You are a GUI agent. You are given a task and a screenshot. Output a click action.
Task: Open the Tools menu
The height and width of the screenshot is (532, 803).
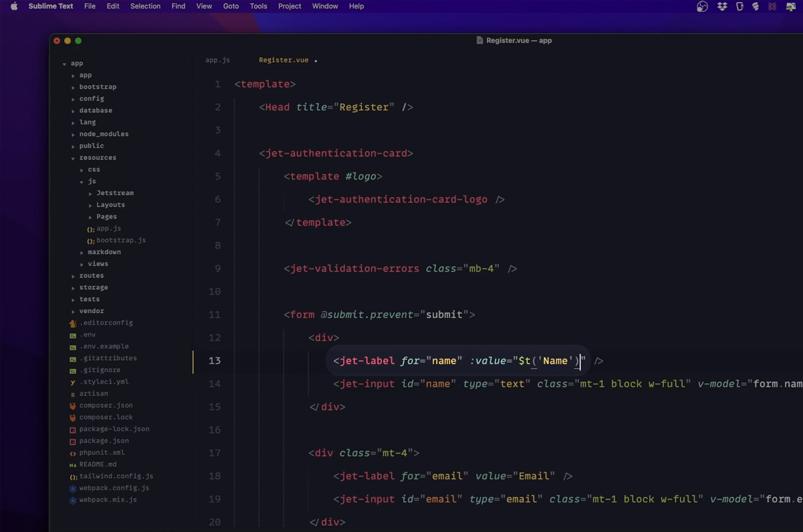point(258,6)
